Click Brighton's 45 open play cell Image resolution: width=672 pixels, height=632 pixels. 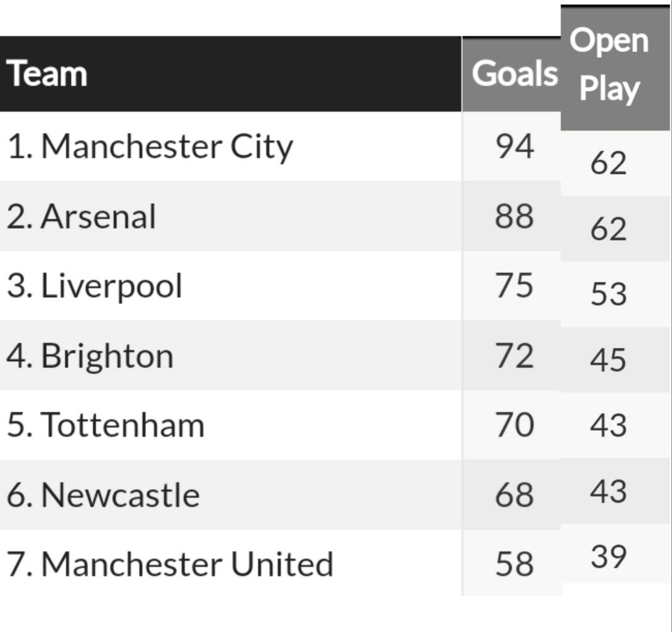point(608,360)
